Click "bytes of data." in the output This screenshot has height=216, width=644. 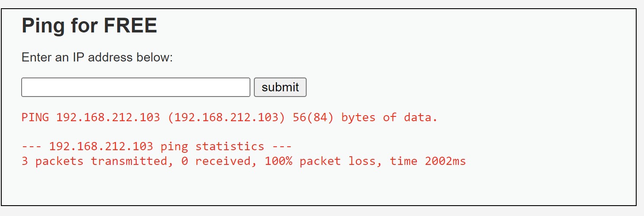[389, 117]
